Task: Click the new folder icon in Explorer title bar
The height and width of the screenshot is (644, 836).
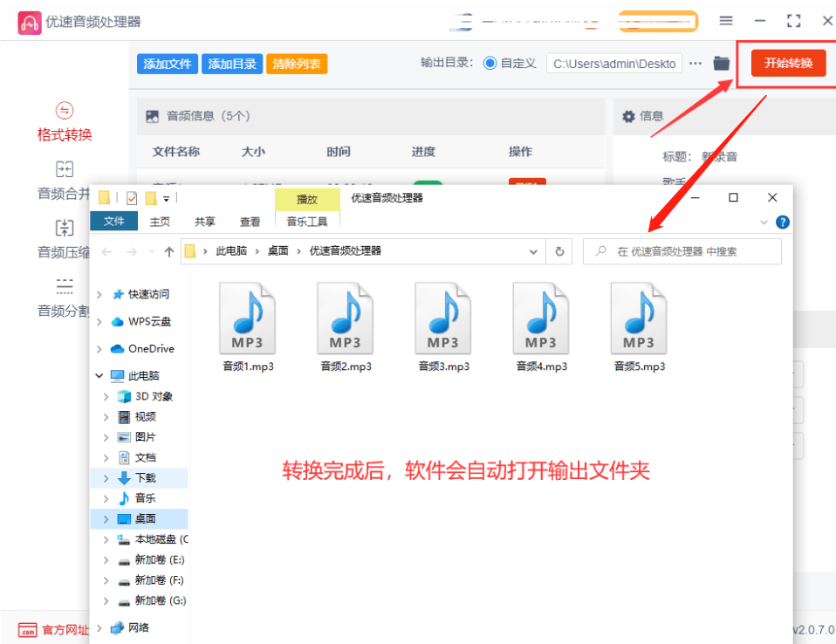Action: pos(151,199)
